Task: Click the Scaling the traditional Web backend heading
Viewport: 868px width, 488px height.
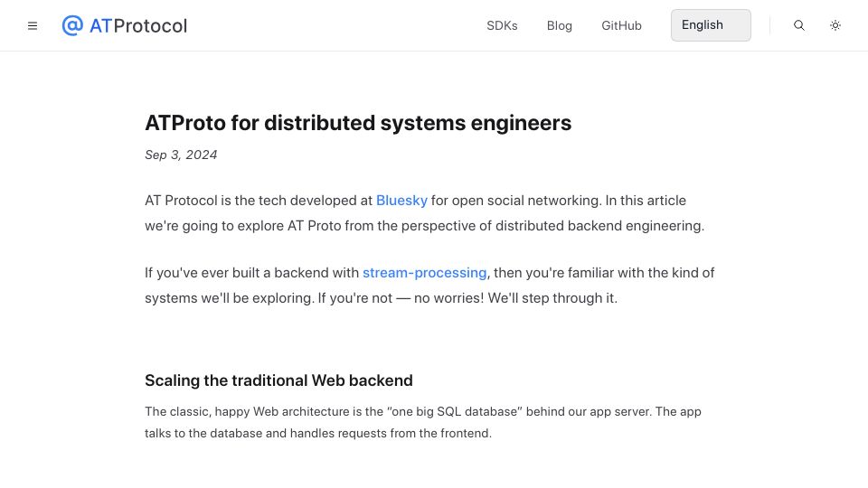Action: [x=279, y=380]
